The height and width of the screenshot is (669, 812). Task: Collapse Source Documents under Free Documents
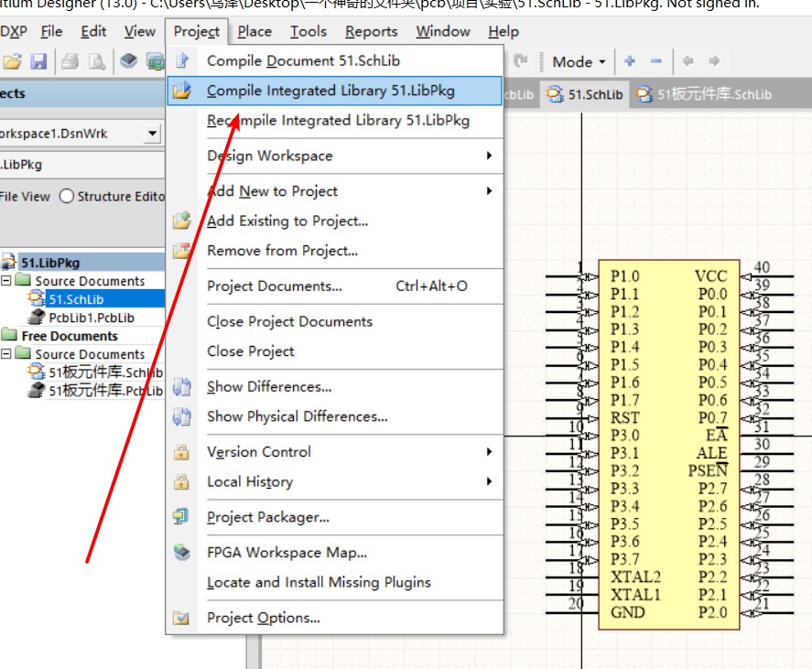(6, 354)
